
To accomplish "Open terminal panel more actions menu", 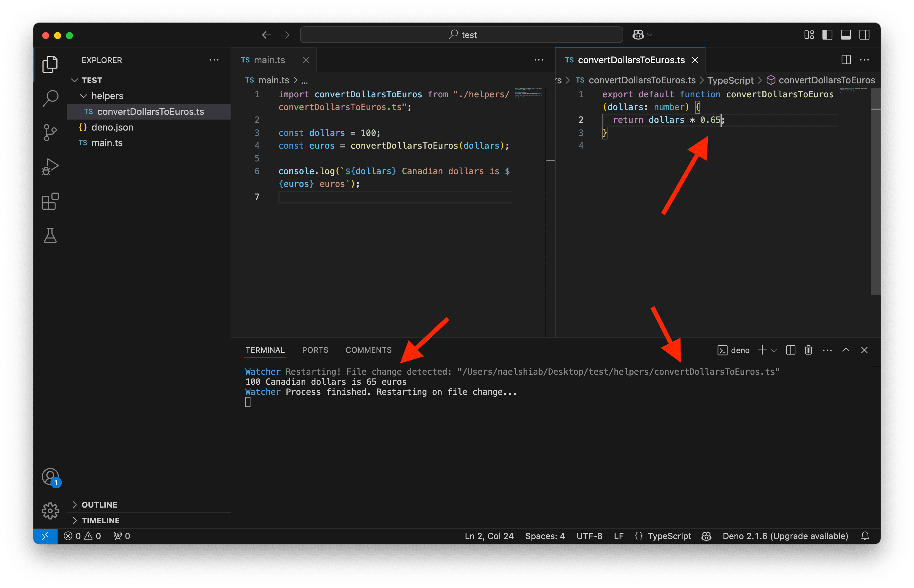I will (x=827, y=350).
